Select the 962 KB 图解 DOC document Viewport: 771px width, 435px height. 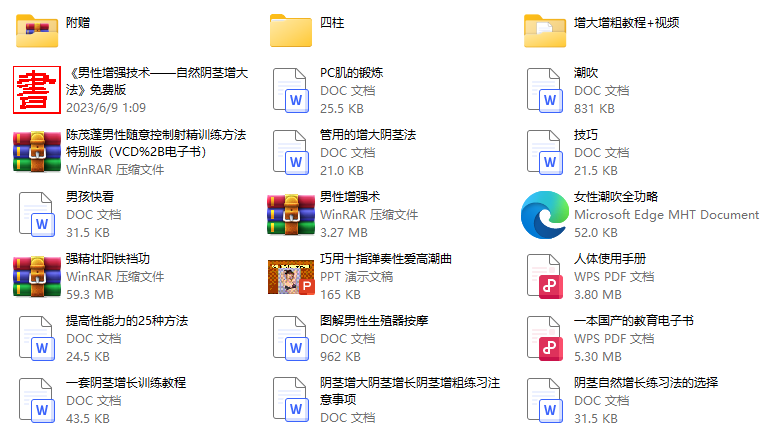(291, 338)
